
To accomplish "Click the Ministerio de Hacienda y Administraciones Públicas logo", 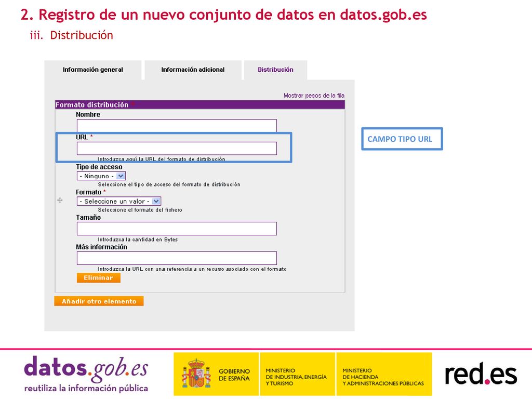I will point(384,374).
